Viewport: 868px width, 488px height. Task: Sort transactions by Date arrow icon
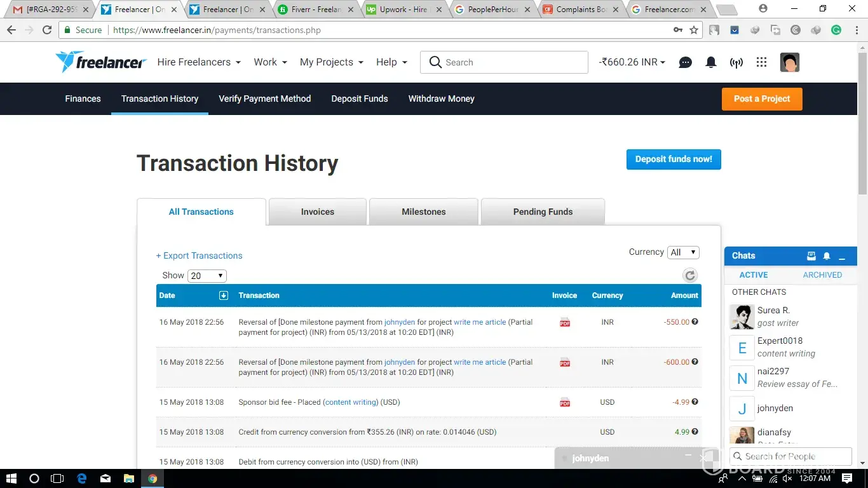point(223,295)
